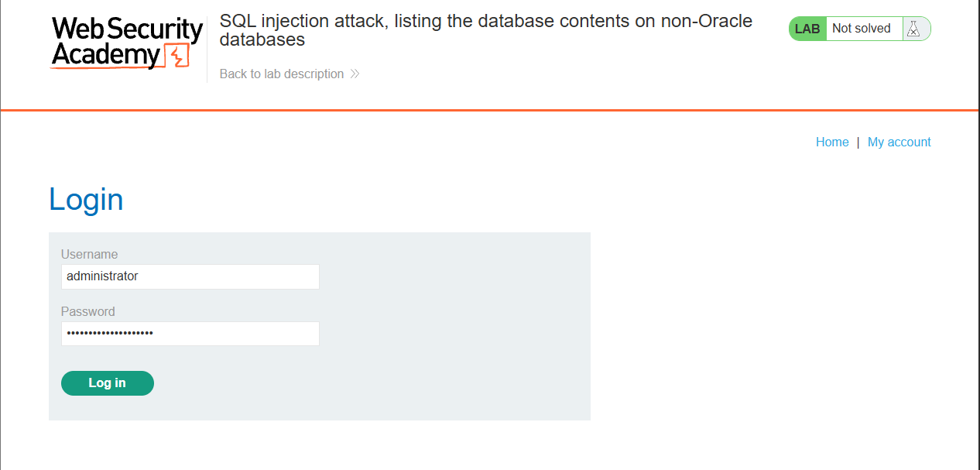Focus the Password input field
Image resolution: width=980 pixels, height=470 pixels.
[190, 334]
